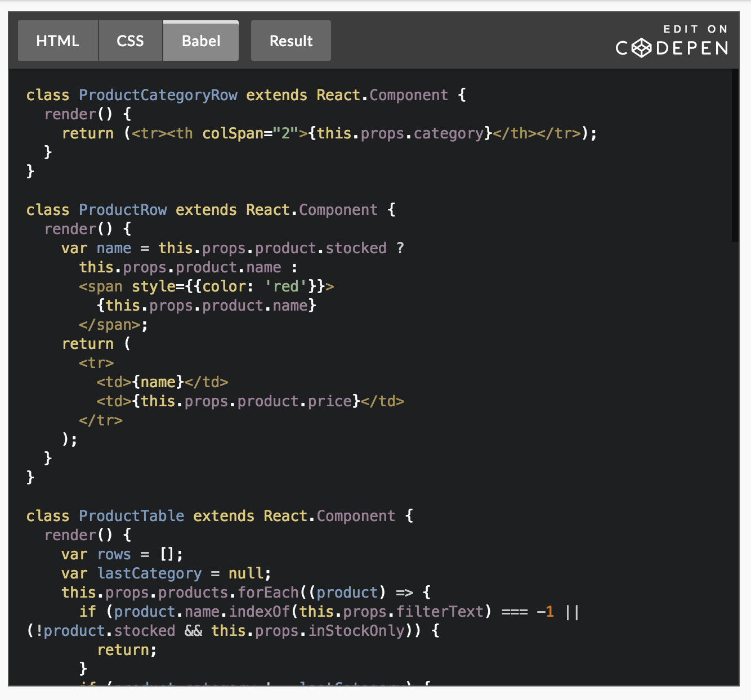The height and width of the screenshot is (700, 751).
Task: Click the ProductCategoryRow class name
Action: click(158, 95)
